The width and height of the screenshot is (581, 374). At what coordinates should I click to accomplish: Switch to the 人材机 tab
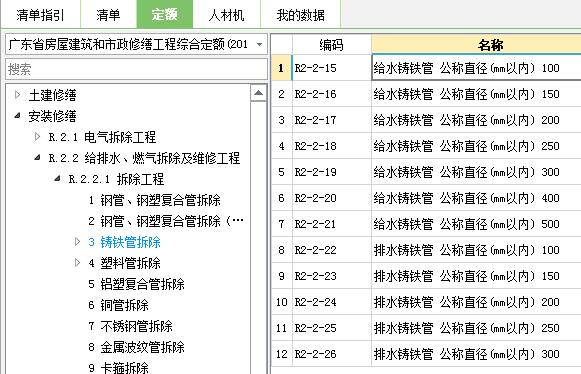(226, 15)
